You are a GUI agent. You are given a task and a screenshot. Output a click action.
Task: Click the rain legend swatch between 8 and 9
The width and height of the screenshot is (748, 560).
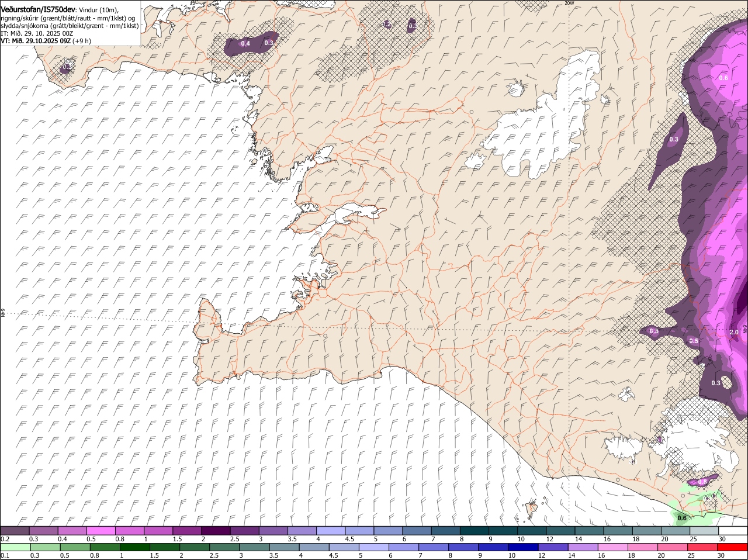click(x=463, y=547)
